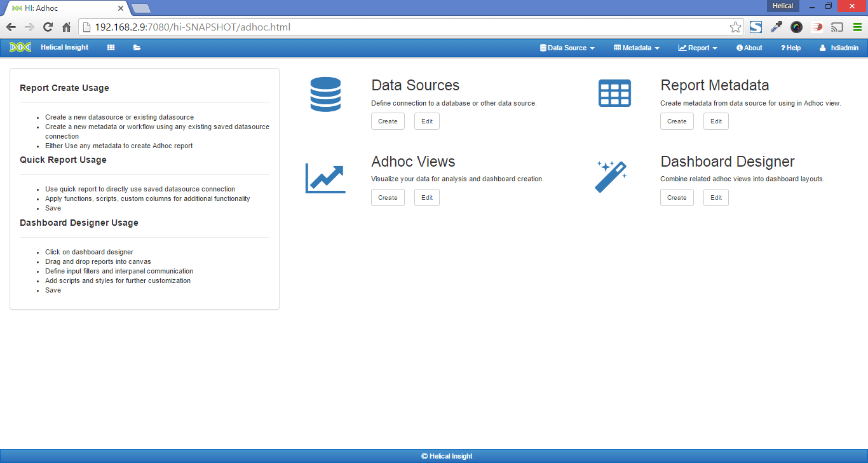The image size is (868, 463).
Task: Click the red-badged extension icon
Action: pyautogui.click(x=817, y=27)
